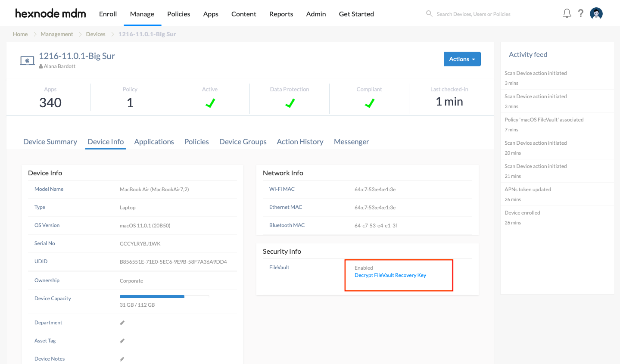
Task: Click the Ethernet MAC label
Action: click(286, 207)
